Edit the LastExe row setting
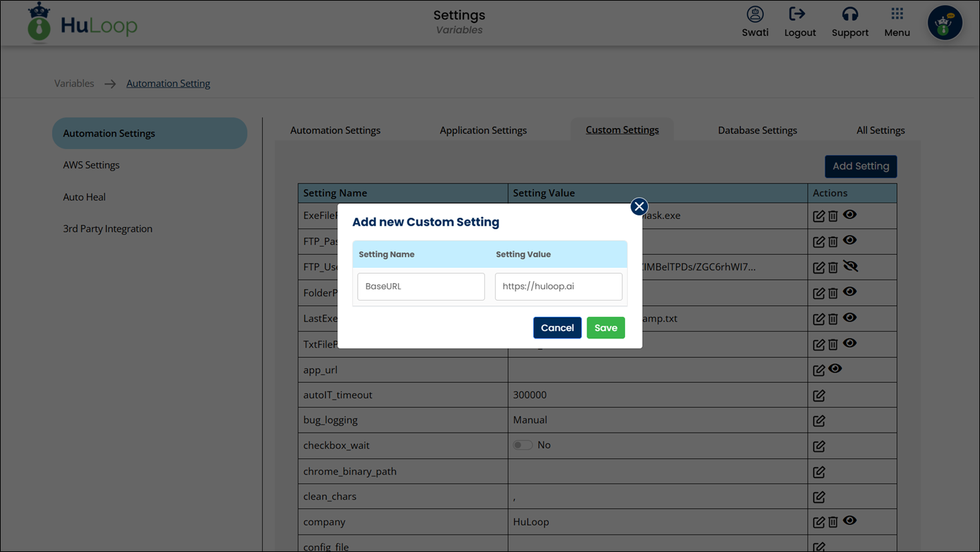The height and width of the screenshot is (552, 980). 819,319
